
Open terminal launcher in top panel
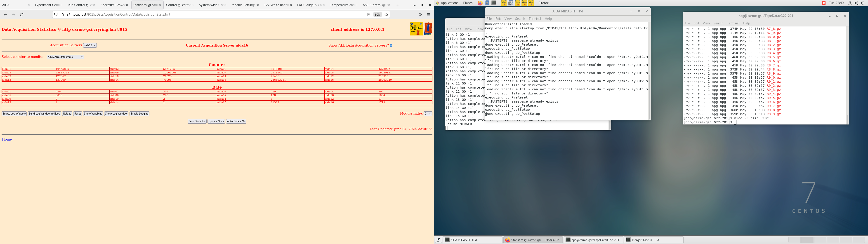[x=494, y=3]
